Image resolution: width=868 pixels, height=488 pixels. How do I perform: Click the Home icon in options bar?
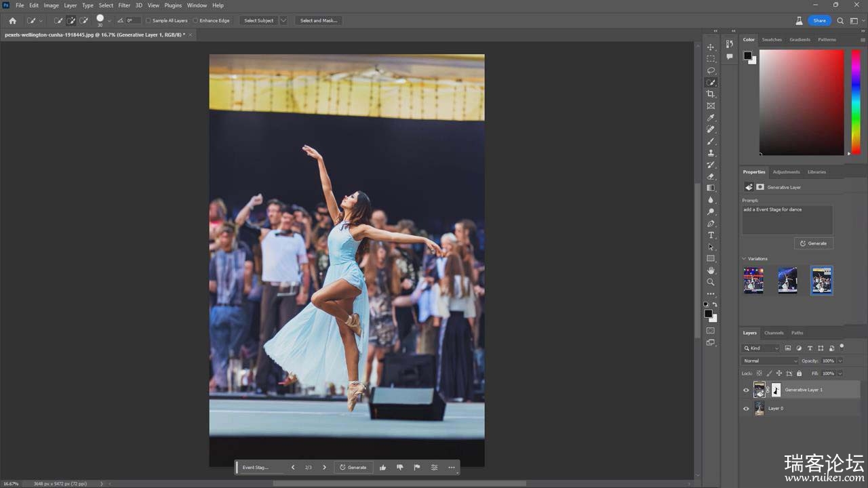12,21
